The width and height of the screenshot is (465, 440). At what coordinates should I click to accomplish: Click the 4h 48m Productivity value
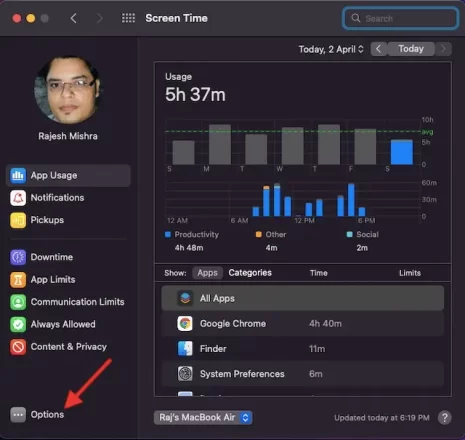click(189, 248)
